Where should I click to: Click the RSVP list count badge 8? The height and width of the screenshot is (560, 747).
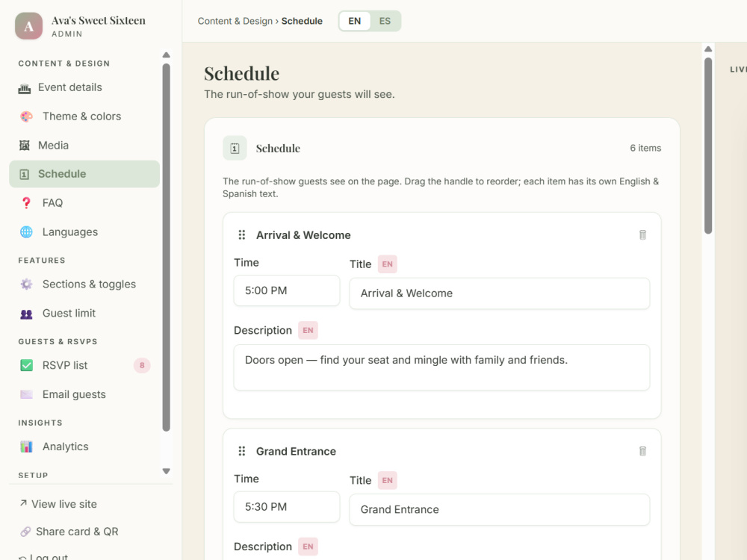(142, 365)
